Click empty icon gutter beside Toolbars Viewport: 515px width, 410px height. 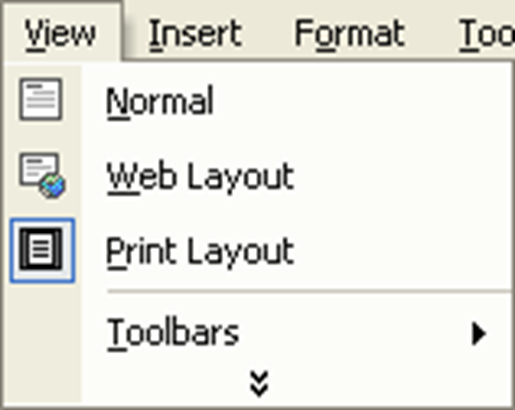tap(42, 334)
